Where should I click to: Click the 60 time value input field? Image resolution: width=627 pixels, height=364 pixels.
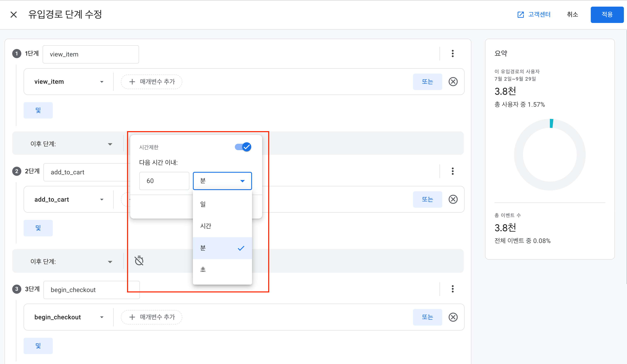[164, 181]
